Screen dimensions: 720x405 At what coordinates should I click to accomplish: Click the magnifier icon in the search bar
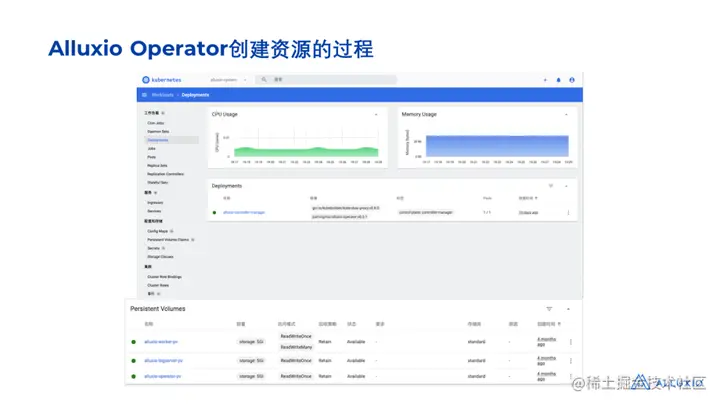pos(264,80)
